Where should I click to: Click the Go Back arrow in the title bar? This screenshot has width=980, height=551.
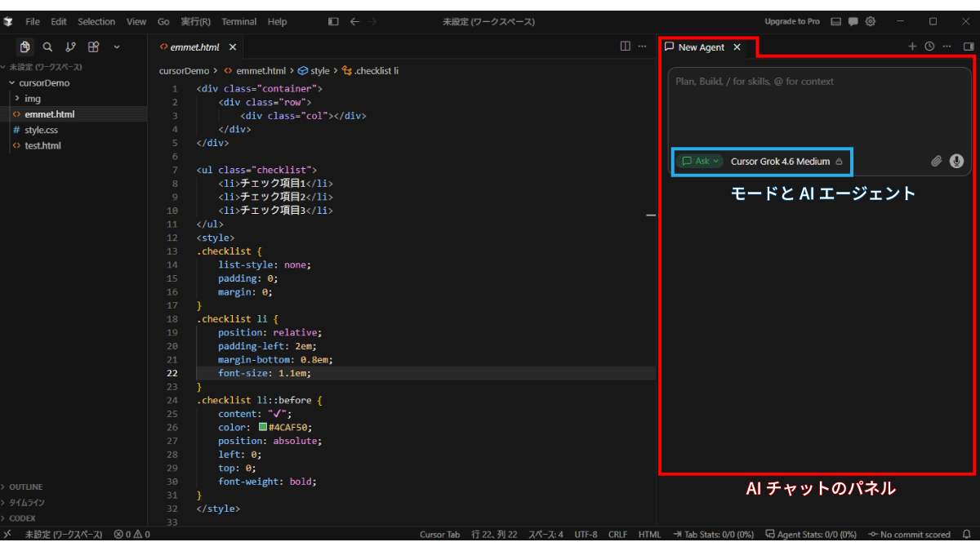pos(354,21)
